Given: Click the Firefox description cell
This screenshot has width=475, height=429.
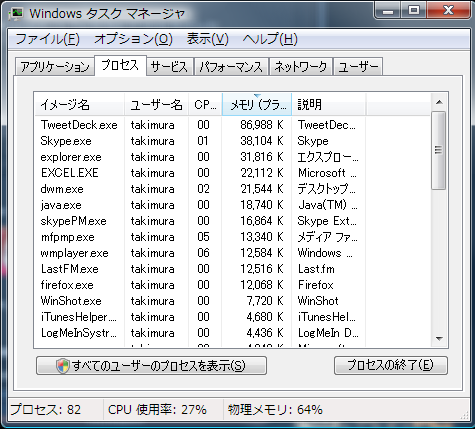Looking at the screenshot, I should [315, 285].
